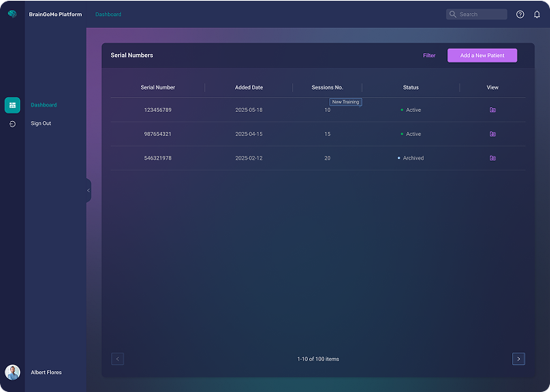Open the notifications bell icon

537,15
